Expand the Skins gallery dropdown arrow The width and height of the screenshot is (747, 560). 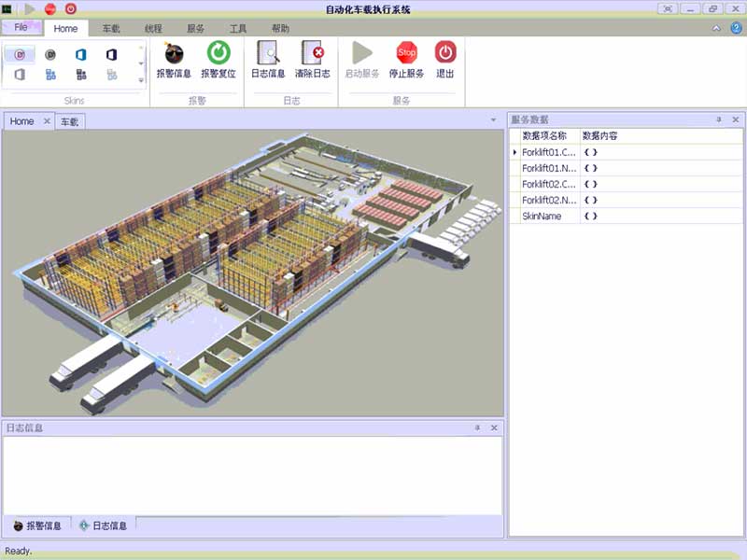click(x=142, y=80)
